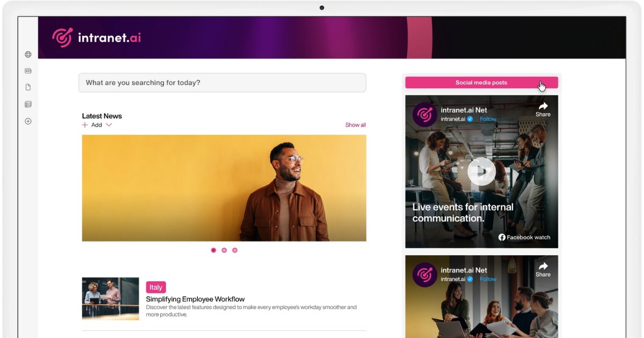
Task: Open the news card icon in the sidebar
Action: [28, 71]
